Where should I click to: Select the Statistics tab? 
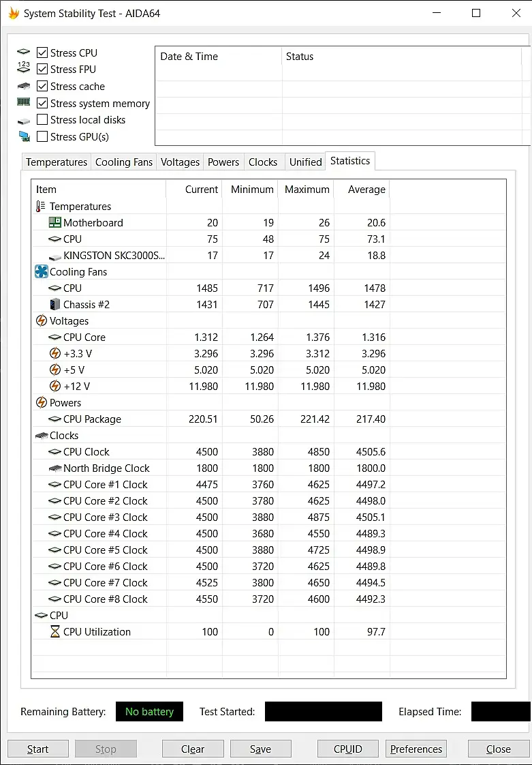click(350, 161)
